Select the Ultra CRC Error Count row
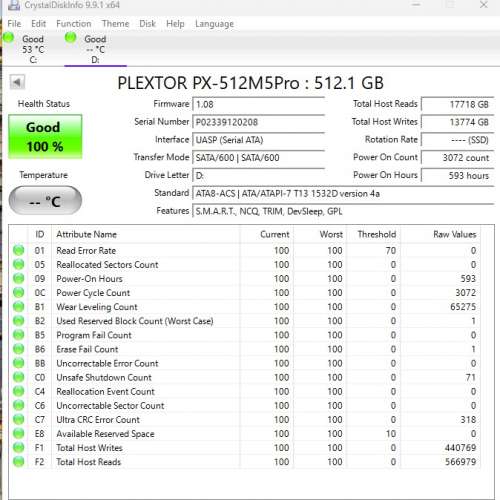The image size is (500, 500). click(245, 420)
